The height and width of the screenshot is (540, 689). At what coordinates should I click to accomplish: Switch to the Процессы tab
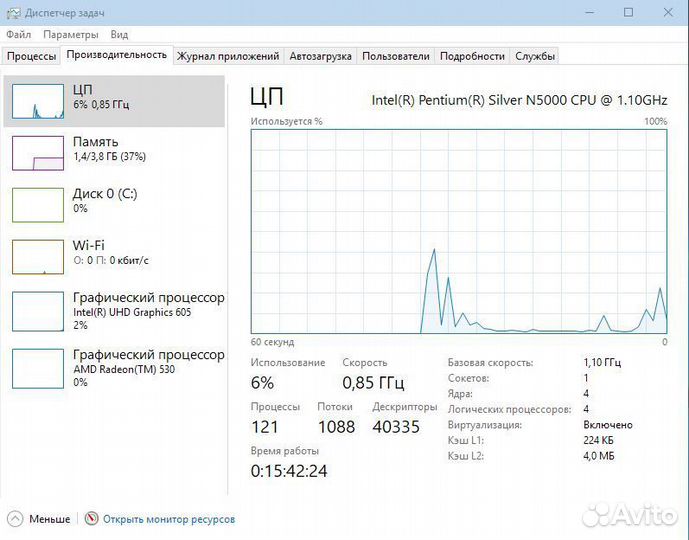(32, 56)
